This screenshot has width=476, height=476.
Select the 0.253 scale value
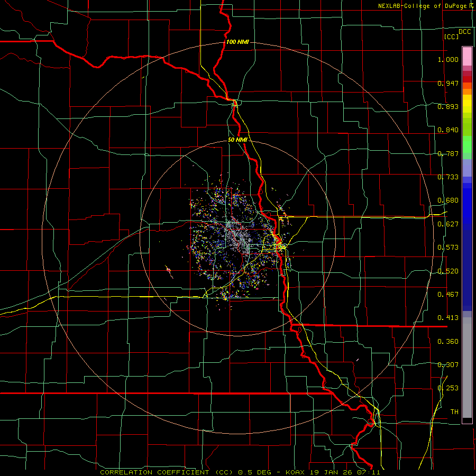coord(448,388)
